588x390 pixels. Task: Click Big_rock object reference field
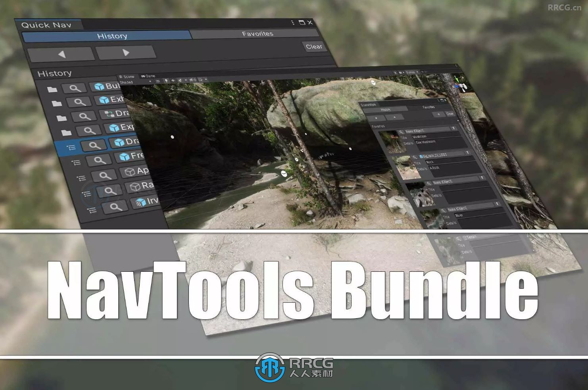click(x=442, y=156)
